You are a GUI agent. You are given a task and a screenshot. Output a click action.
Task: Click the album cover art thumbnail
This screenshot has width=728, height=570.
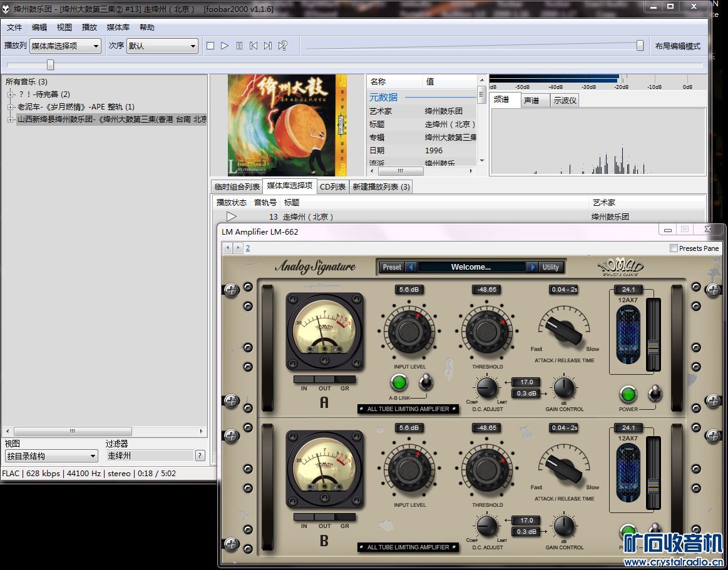[x=287, y=125]
